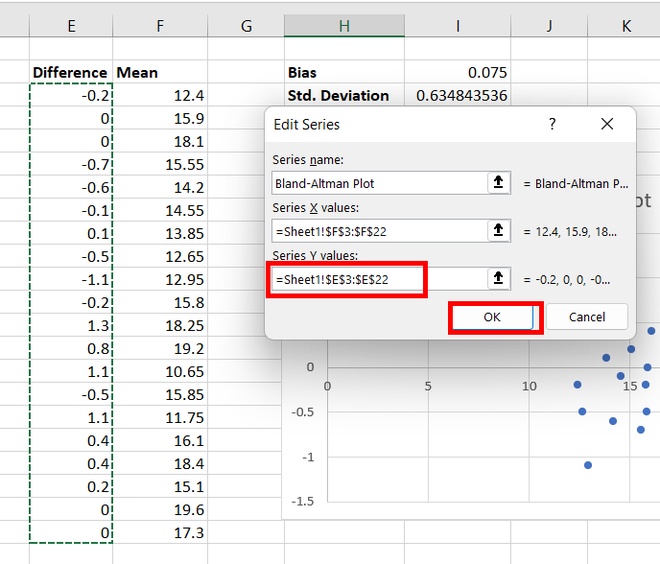
Task: Select the Mean header cell
Action: tap(160, 72)
